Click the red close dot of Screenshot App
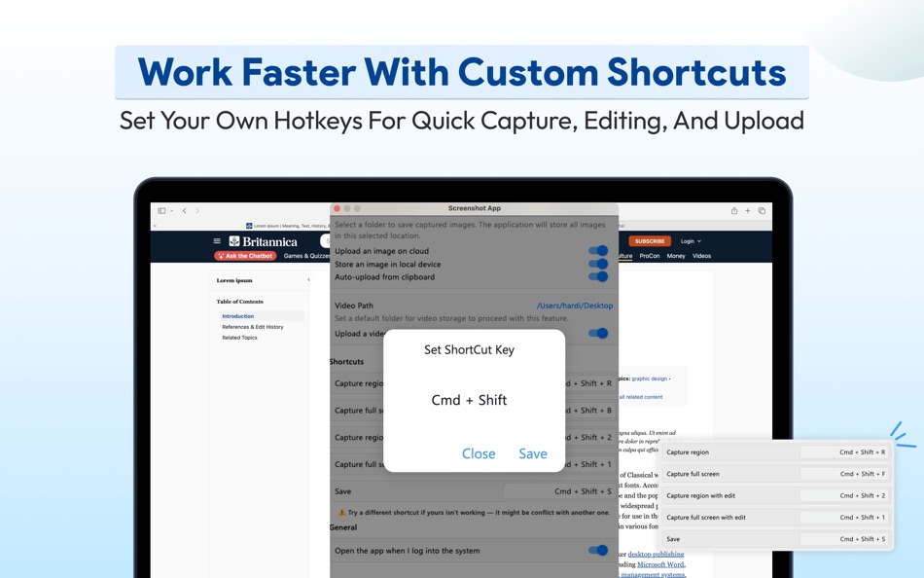 (x=338, y=208)
